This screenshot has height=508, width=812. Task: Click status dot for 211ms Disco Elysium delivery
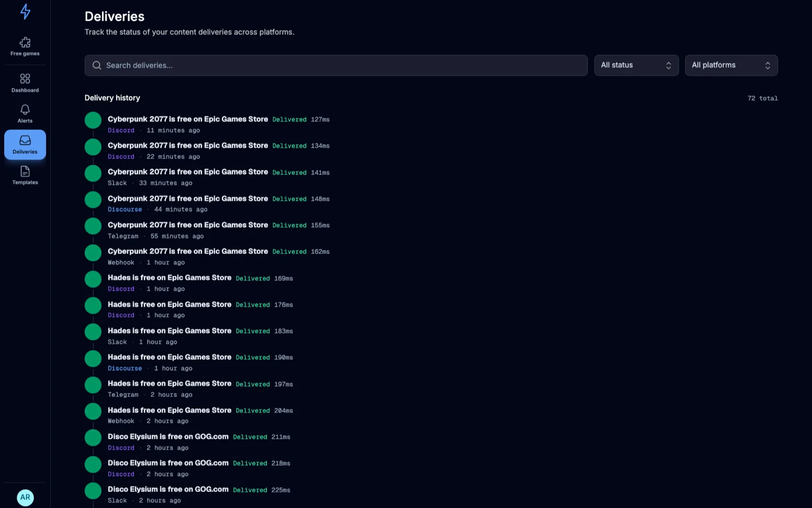point(93,438)
